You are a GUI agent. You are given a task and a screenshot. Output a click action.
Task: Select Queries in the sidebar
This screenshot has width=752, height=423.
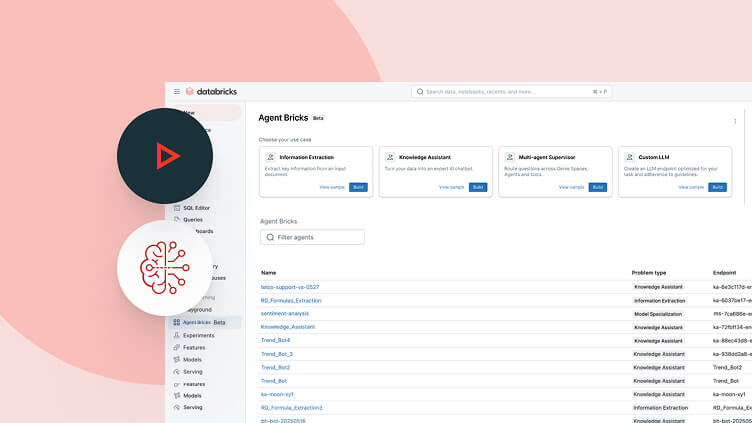(193, 219)
